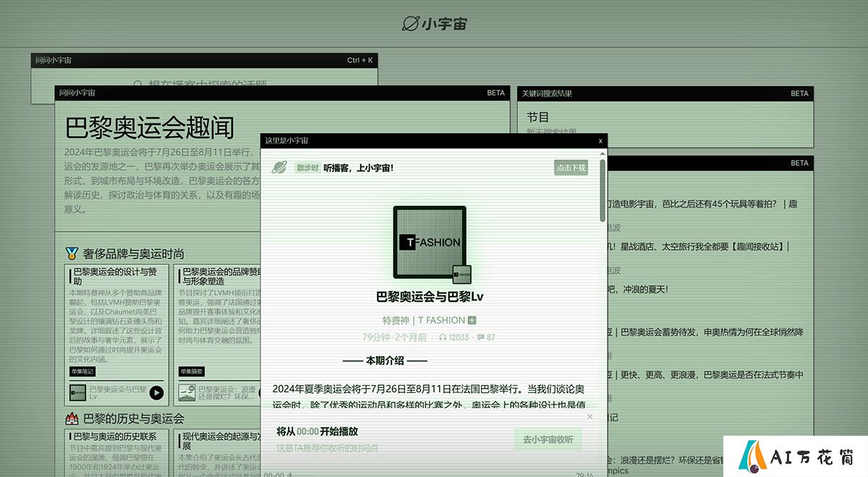
Task: Open the T FASHION episode cover image
Action: pyautogui.click(x=430, y=242)
